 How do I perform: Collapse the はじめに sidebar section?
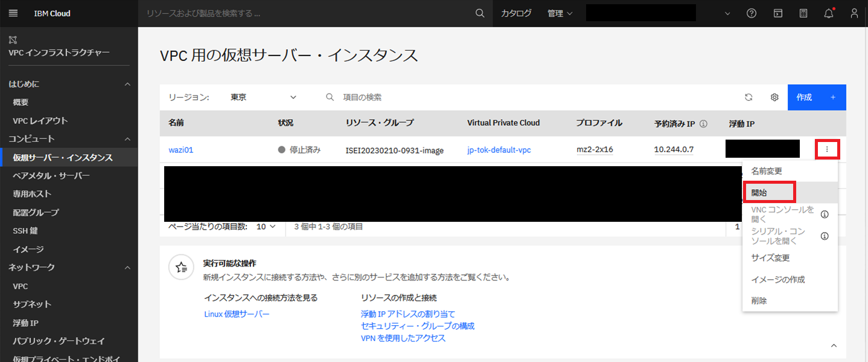point(127,84)
